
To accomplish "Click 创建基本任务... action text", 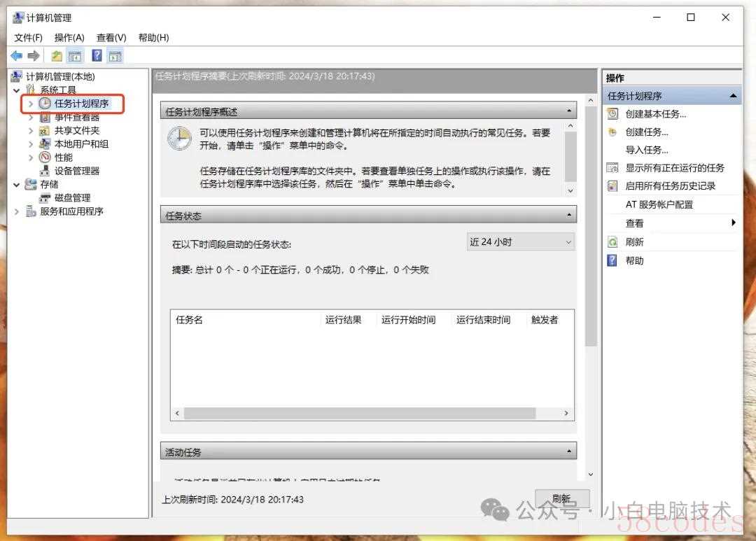I will (x=656, y=114).
